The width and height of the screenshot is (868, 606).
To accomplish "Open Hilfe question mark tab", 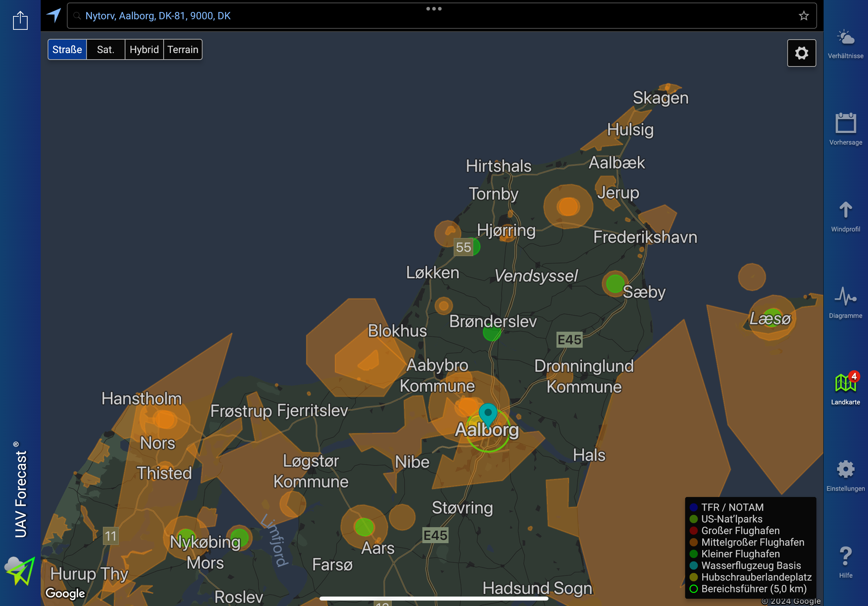I will (x=845, y=562).
